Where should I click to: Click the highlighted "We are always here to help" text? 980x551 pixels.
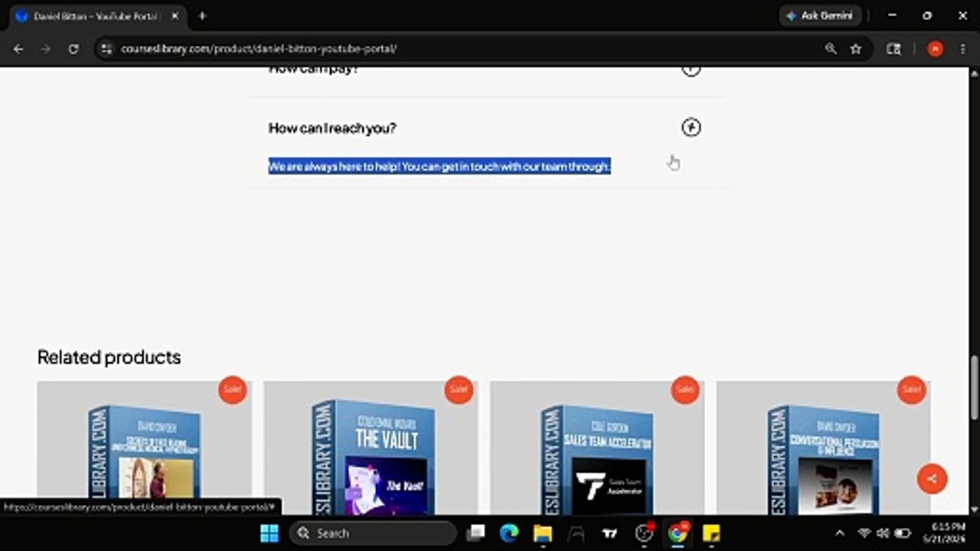pos(439,166)
